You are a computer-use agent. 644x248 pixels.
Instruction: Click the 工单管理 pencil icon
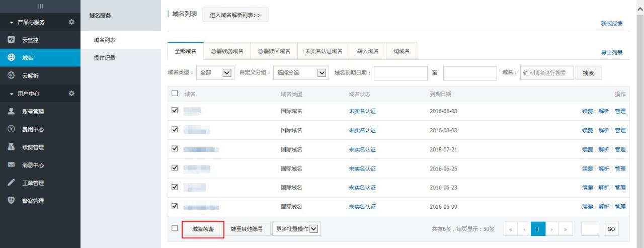tap(11, 183)
